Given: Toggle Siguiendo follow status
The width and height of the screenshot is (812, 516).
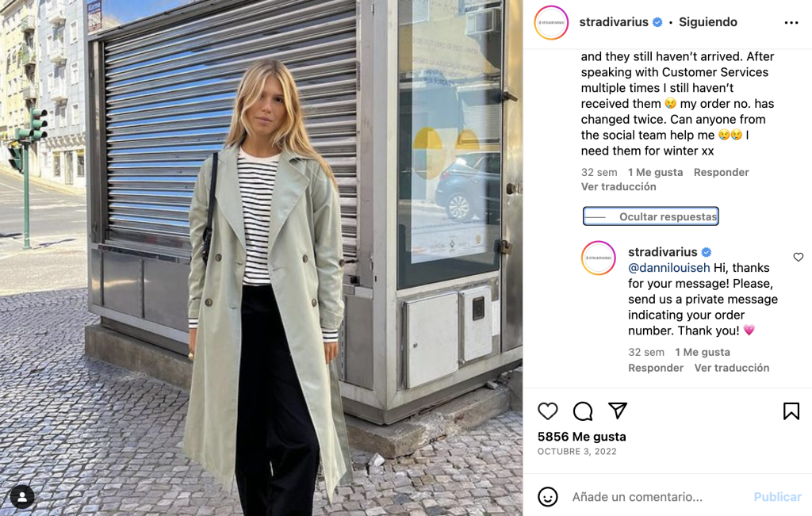Looking at the screenshot, I should coord(708,22).
